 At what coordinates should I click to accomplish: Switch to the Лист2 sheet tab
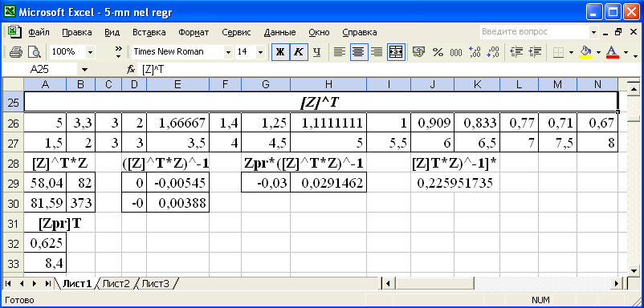116,283
